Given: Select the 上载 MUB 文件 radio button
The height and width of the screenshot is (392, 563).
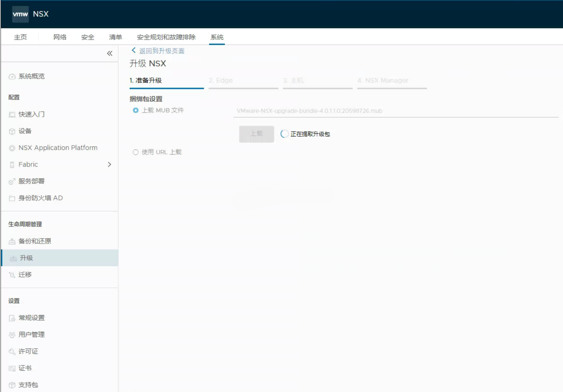Looking at the screenshot, I should (136, 110).
